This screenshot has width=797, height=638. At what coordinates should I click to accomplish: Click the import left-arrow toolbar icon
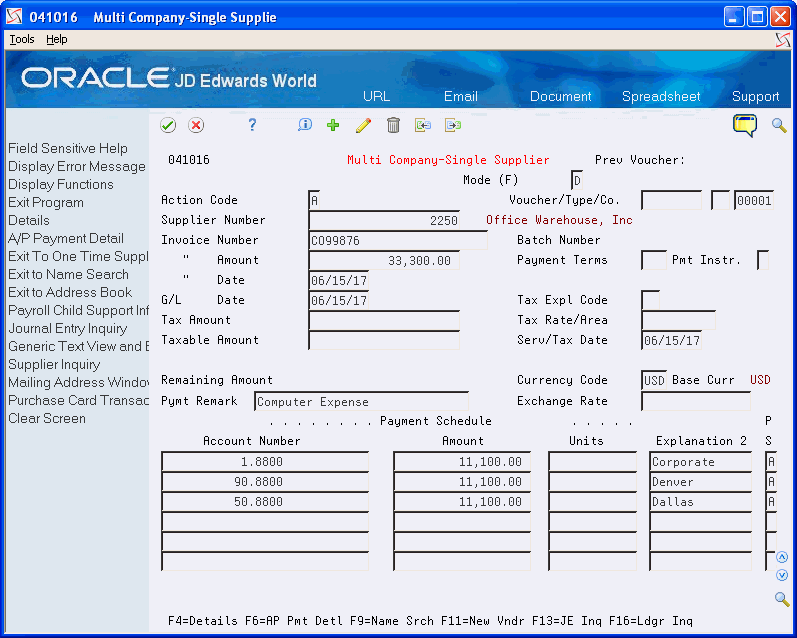click(422, 125)
